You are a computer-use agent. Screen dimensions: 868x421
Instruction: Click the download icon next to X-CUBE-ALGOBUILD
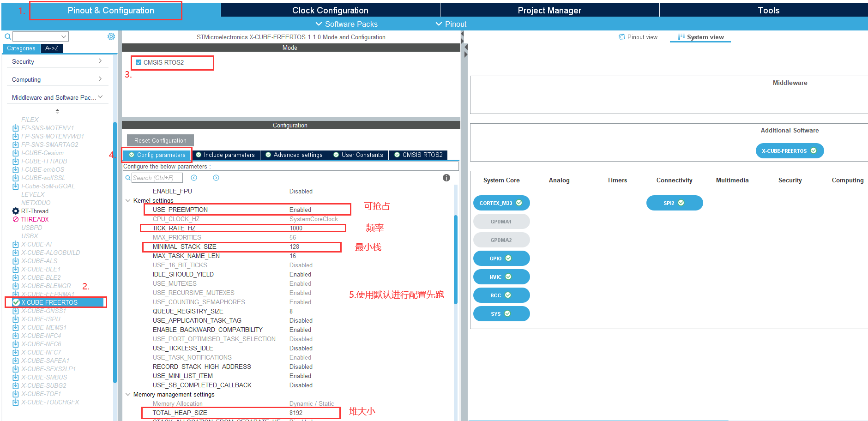pos(16,253)
